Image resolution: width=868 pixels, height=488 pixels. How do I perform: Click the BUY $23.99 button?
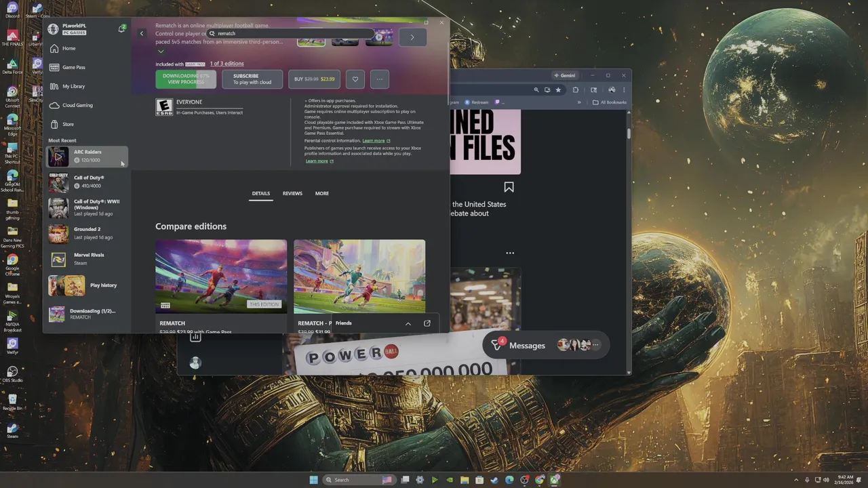coord(315,79)
